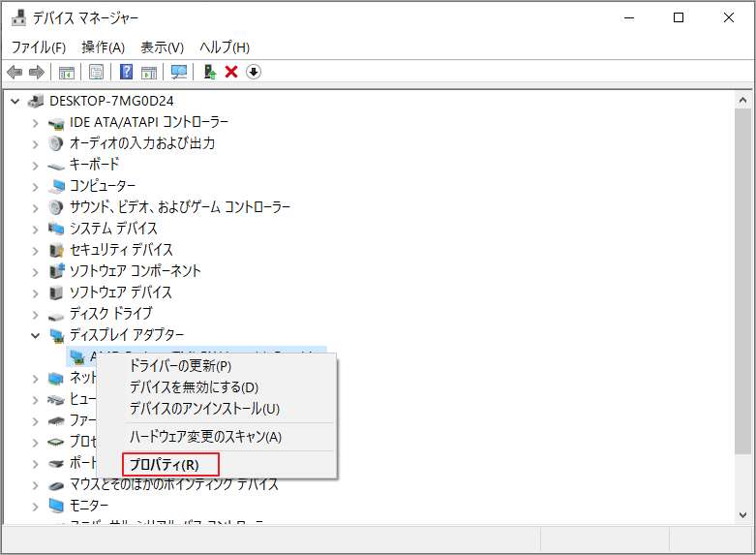The height and width of the screenshot is (555, 756).
Task: Click the DESKTOP-7MG0D24 computer icon
Action: click(x=36, y=101)
